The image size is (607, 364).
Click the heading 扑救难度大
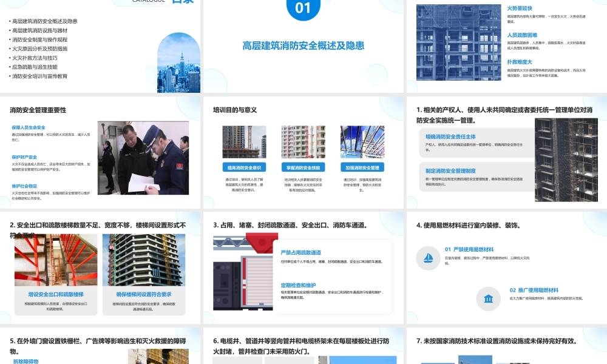coord(520,62)
